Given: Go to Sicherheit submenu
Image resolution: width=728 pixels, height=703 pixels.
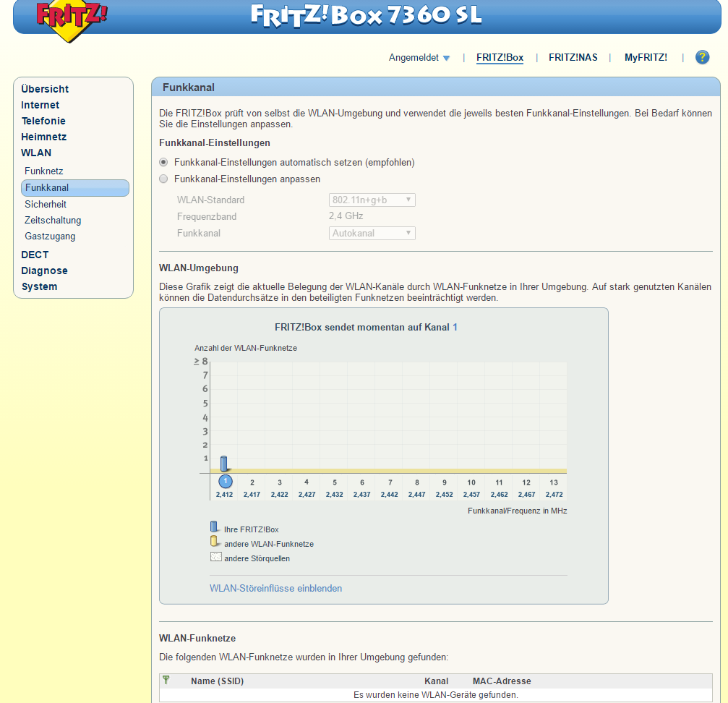Looking at the screenshot, I should coord(46,204).
